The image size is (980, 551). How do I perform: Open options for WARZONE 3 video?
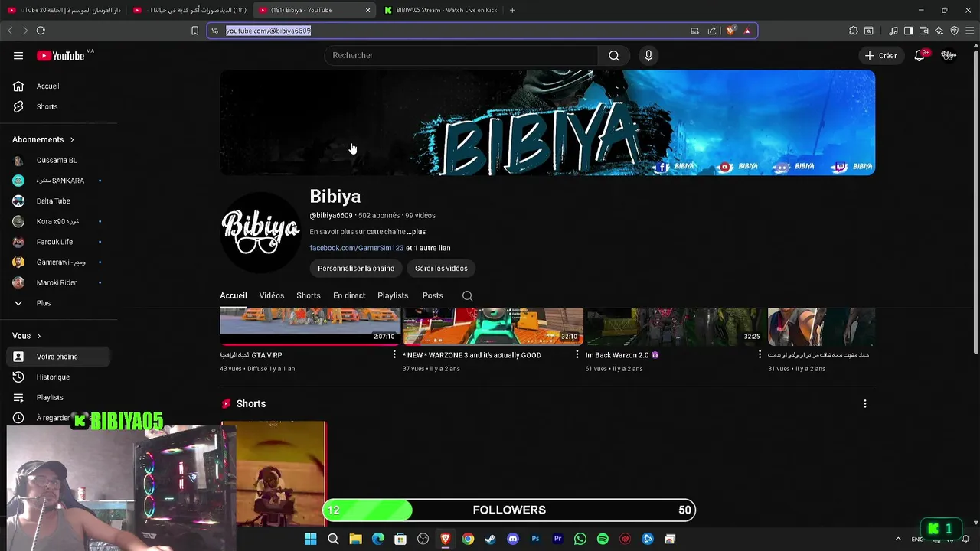click(x=577, y=355)
